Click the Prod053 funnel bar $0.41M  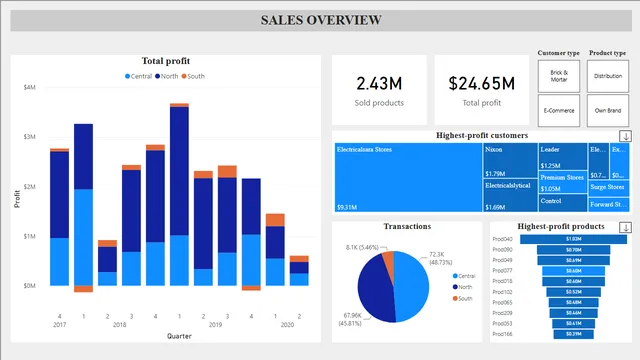573,324
